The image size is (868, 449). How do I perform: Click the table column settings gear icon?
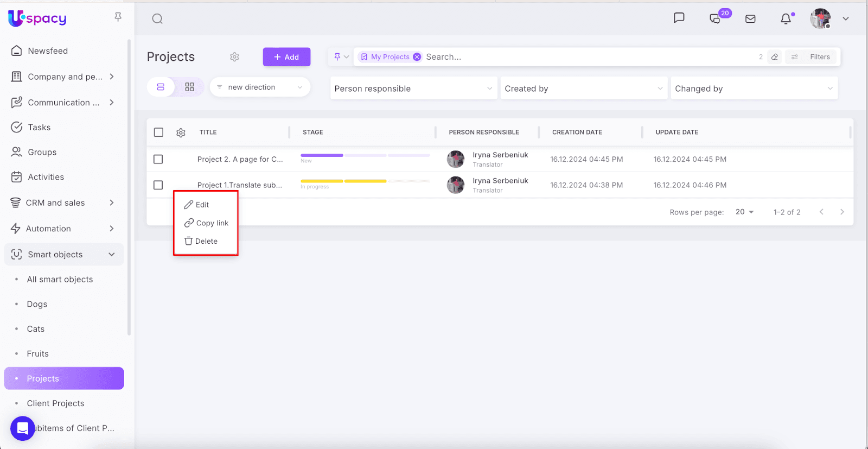(181, 132)
